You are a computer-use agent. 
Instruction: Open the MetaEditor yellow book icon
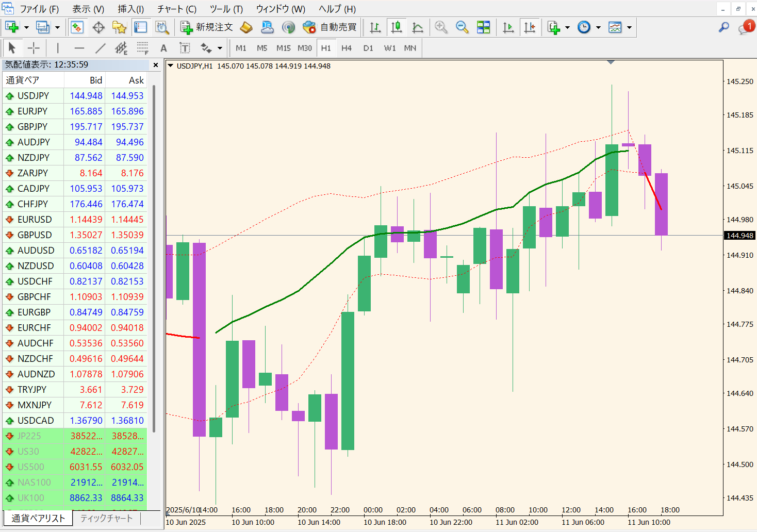(x=246, y=27)
